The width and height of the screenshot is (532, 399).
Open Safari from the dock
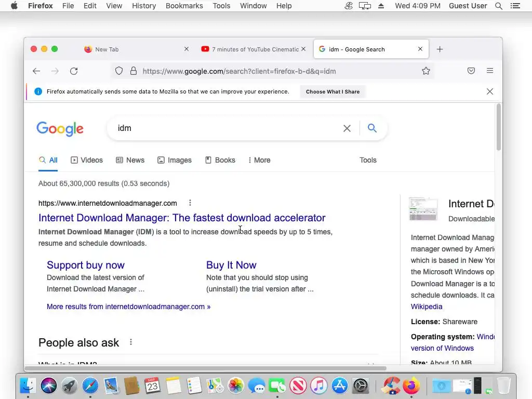tap(90, 385)
